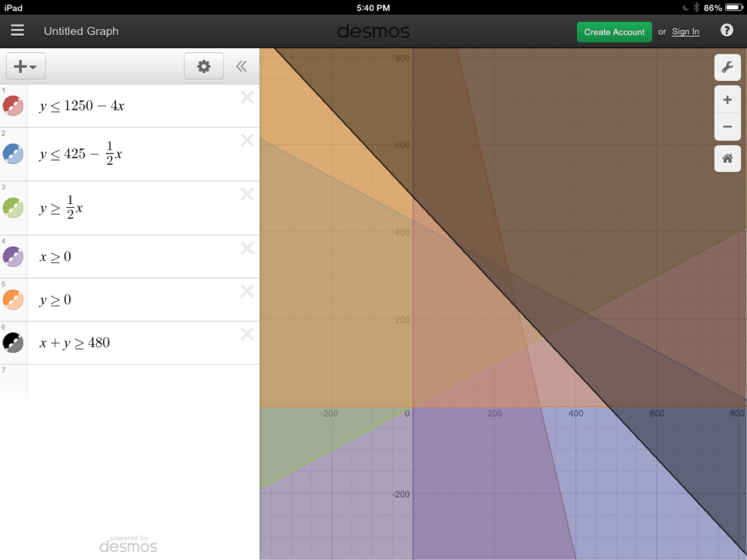
Task: Delete the x + y ≥ 480 expression
Action: 247,334
